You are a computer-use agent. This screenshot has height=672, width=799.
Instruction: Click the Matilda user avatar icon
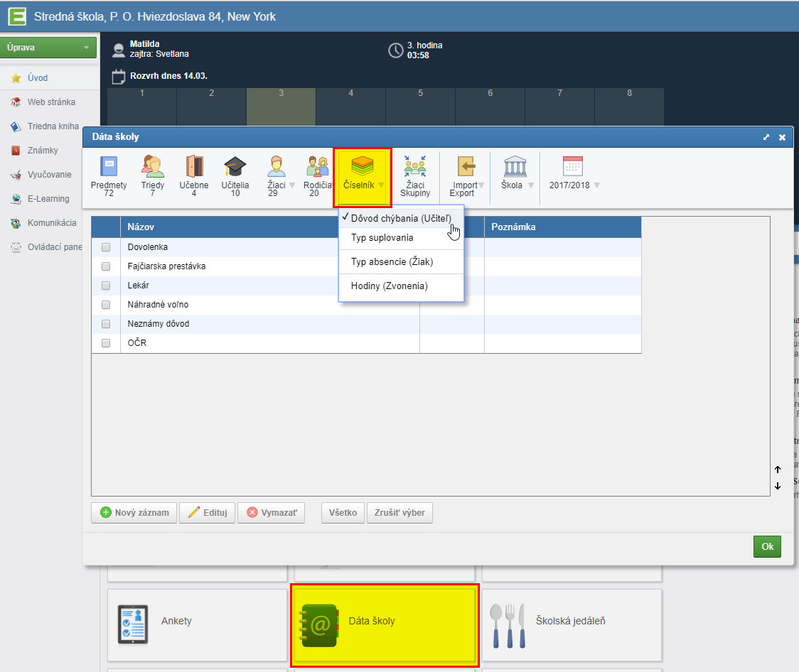(119, 50)
